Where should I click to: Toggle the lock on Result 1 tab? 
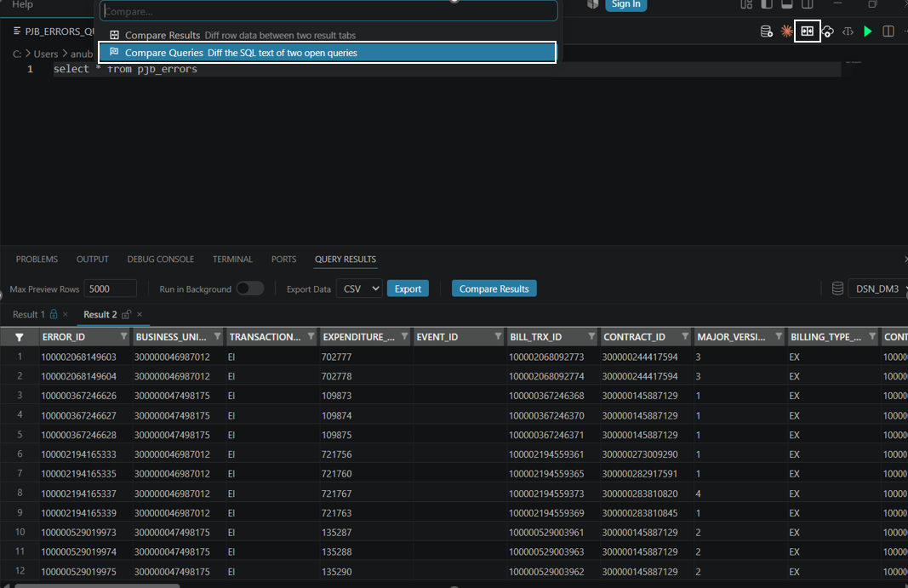(x=54, y=314)
